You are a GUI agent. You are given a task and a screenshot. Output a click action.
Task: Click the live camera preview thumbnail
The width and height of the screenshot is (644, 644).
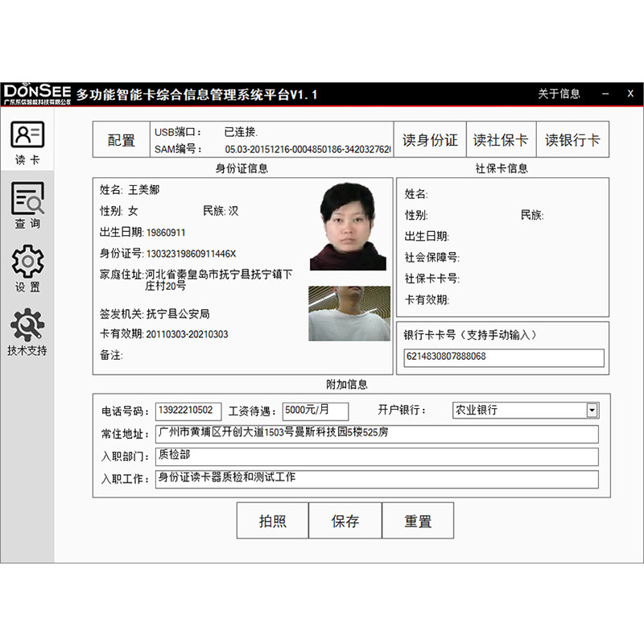click(x=348, y=314)
